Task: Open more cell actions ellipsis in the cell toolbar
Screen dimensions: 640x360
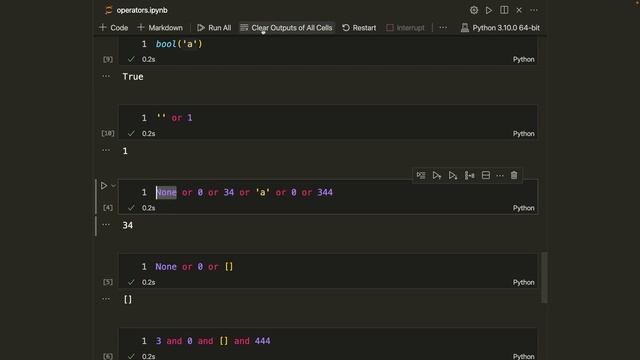Action: [500, 176]
